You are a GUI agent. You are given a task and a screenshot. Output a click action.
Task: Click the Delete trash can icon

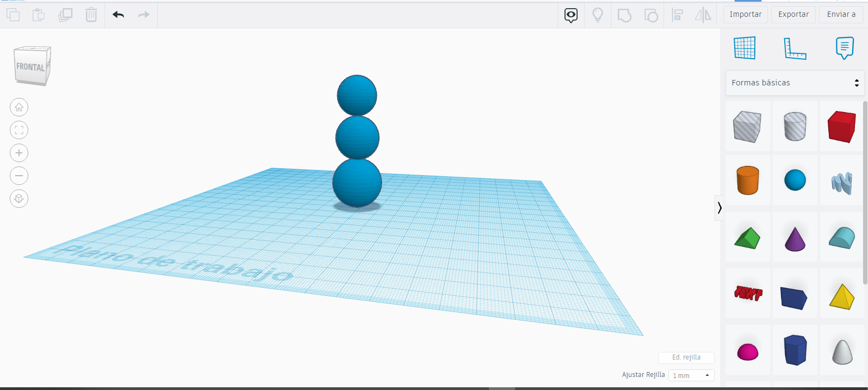click(x=91, y=15)
